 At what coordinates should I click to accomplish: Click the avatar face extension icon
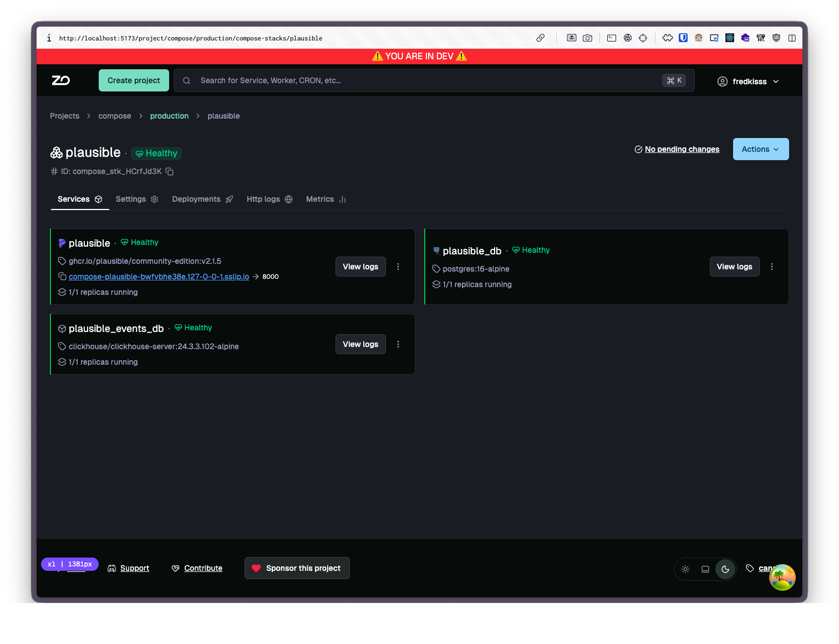[x=699, y=38]
